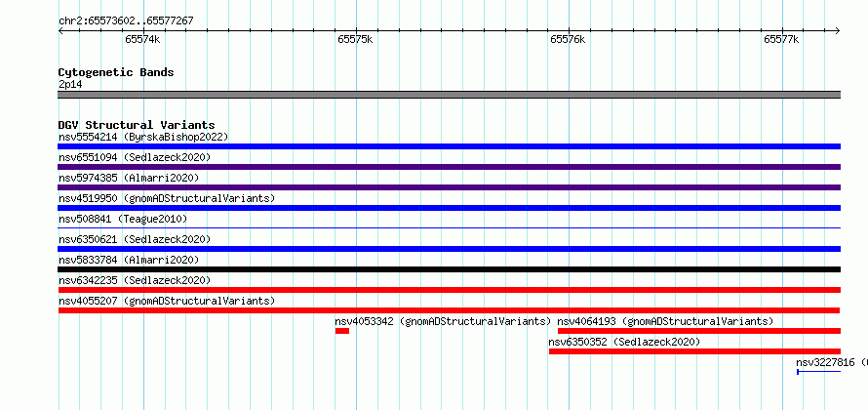Image resolution: width=868 pixels, height=410 pixels.
Task: Click the DGV Structural Variants track title
Action: 137,125
